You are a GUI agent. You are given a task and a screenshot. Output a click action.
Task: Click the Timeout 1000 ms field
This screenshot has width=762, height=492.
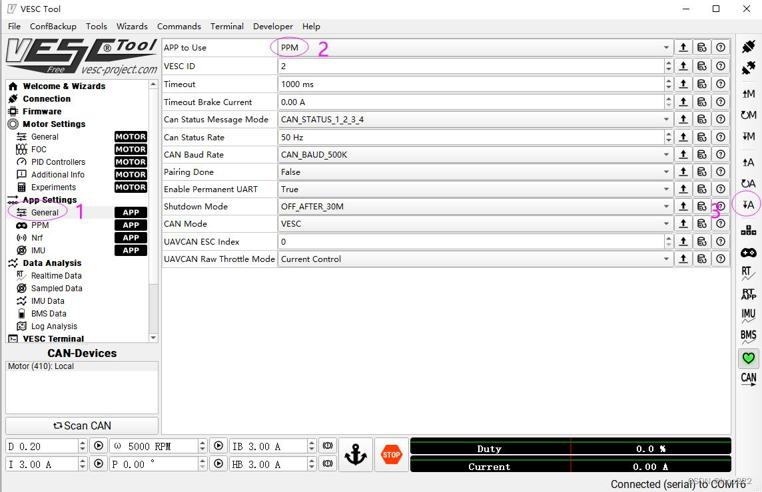coord(471,84)
